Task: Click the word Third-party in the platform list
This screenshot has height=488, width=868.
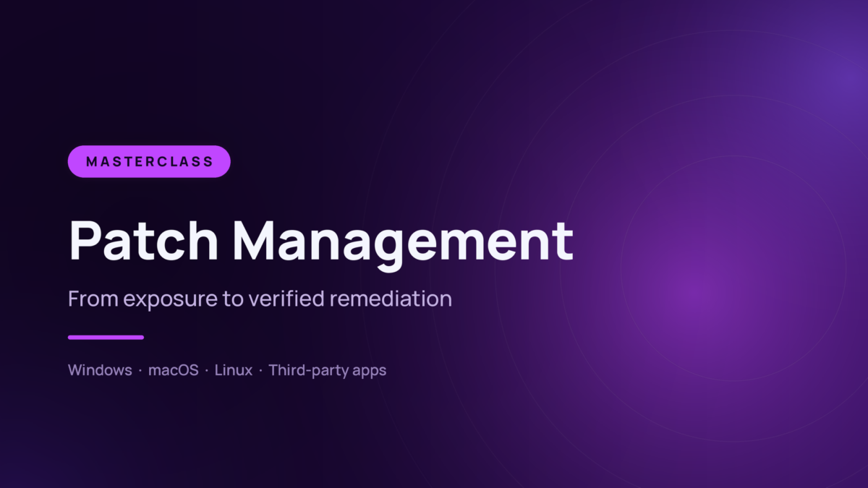Action: (309, 371)
